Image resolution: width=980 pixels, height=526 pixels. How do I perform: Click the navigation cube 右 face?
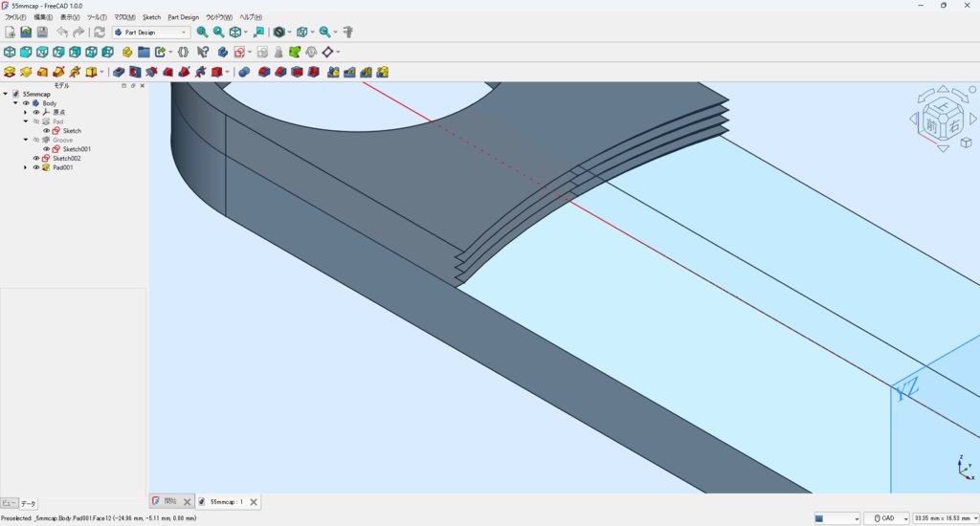[954, 125]
